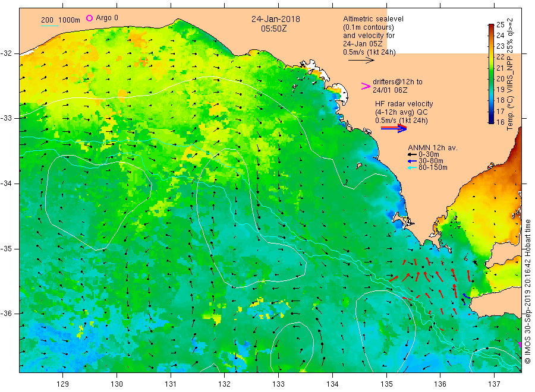This screenshot has width=535, height=392.
Task: Click the green colorbar segment beside 20
Action: pyautogui.click(x=491, y=79)
